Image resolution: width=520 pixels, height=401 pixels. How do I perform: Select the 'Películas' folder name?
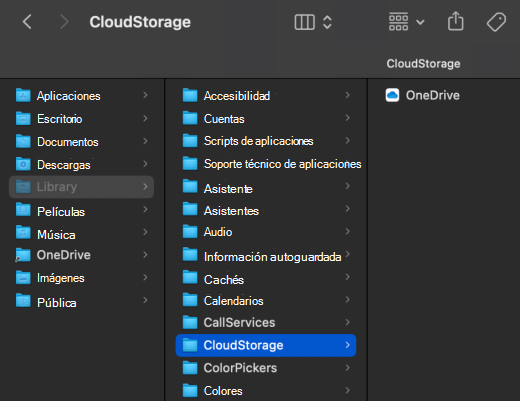61,212
